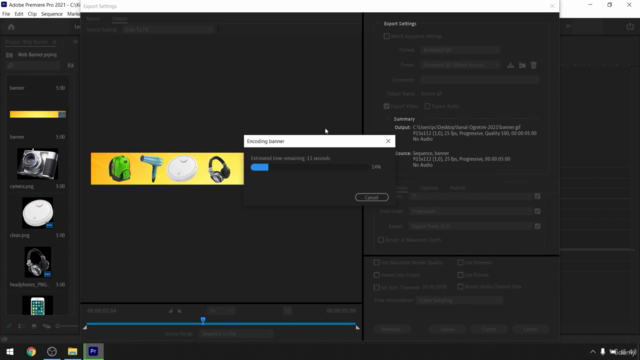Select the headphones PNG thumbnail
Viewport: 640px width, 360px height.
[38, 262]
